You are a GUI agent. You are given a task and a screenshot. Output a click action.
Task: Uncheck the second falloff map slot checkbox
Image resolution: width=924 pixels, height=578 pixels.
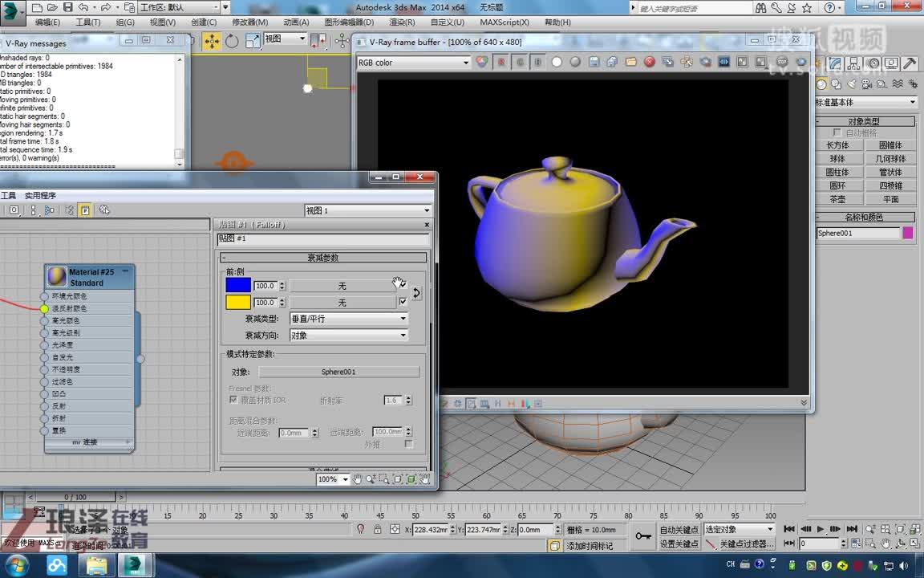pos(403,302)
